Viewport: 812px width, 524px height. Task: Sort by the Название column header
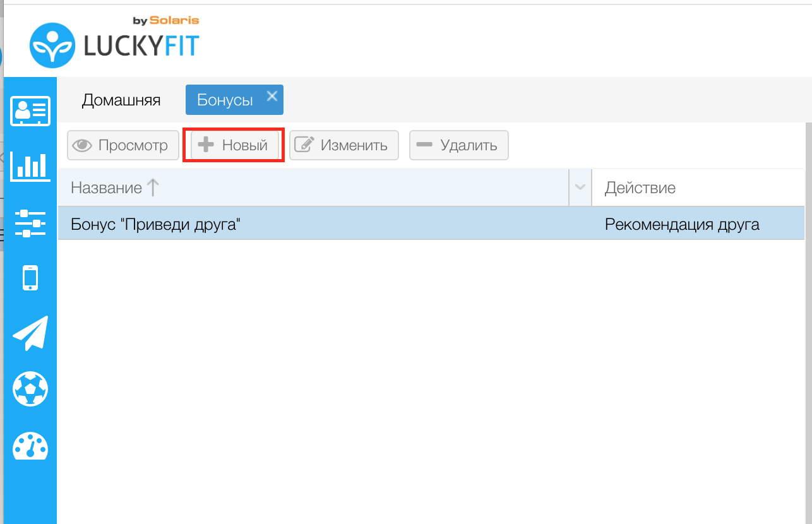pos(106,188)
